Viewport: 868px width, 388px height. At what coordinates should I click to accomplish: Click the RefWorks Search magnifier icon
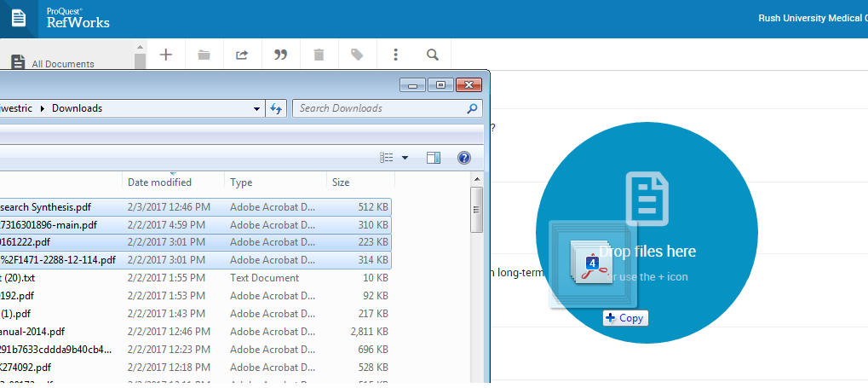click(433, 55)
